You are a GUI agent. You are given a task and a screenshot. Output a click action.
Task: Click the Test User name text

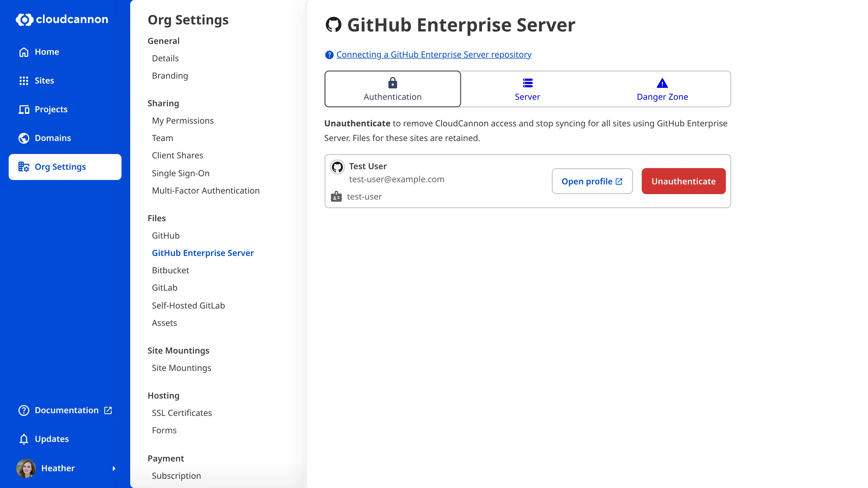(368, 166)
